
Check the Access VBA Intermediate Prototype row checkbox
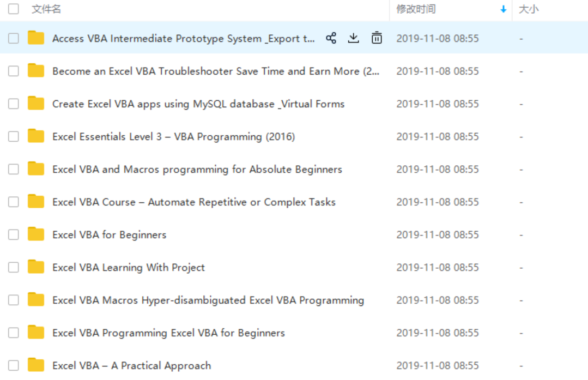pos(14,38)
